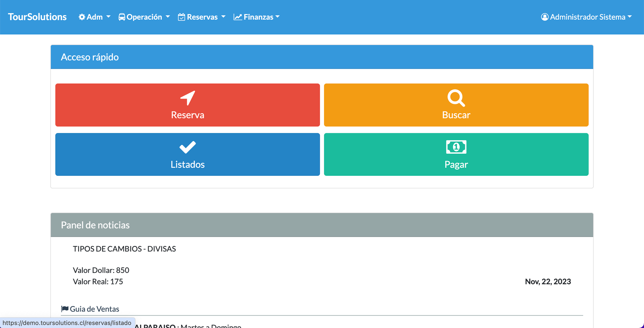Open the Finanzas menu label
This screenshot has height=328, width=644.
tap(258, 17)
